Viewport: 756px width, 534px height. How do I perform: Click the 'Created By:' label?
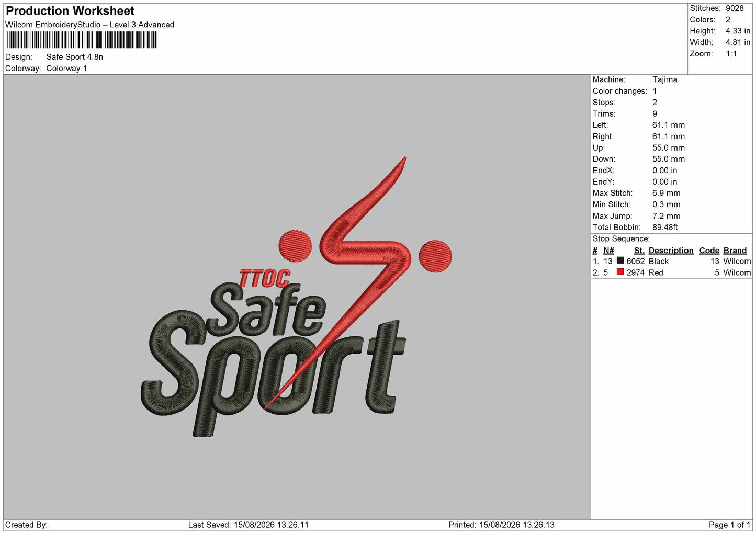26,525
